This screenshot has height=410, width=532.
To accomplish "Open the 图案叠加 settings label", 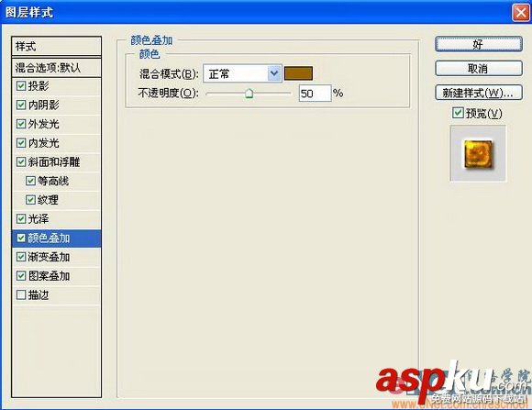I will (x=49, y=276).
